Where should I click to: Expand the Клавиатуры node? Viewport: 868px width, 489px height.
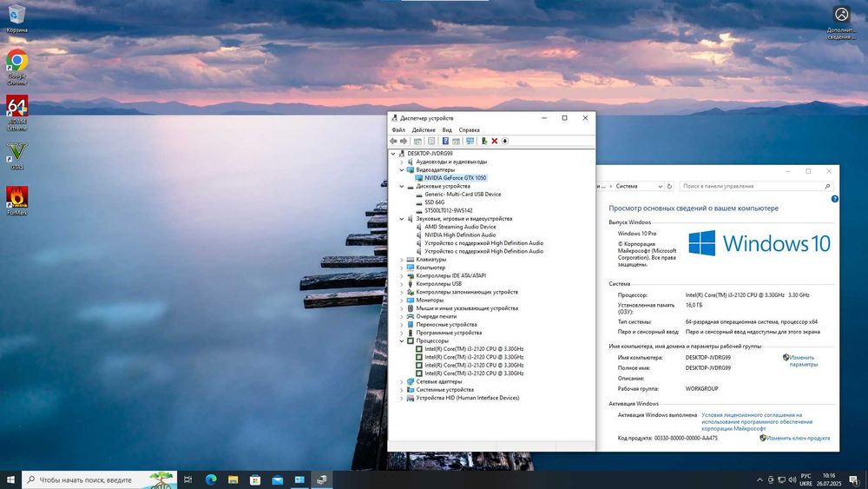(402, 259)
